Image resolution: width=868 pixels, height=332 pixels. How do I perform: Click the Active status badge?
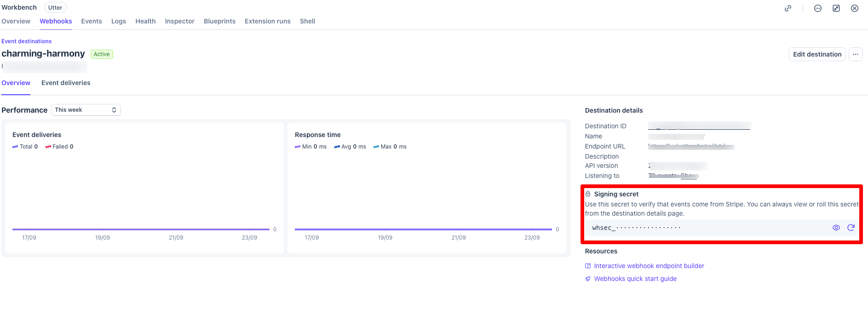(x=102, y=54)
